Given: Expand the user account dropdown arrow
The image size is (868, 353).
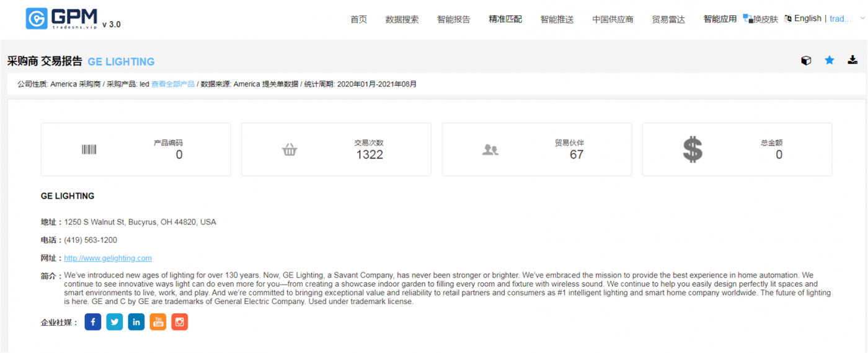Looking at the screenshot, I should [x=862, y=19].
